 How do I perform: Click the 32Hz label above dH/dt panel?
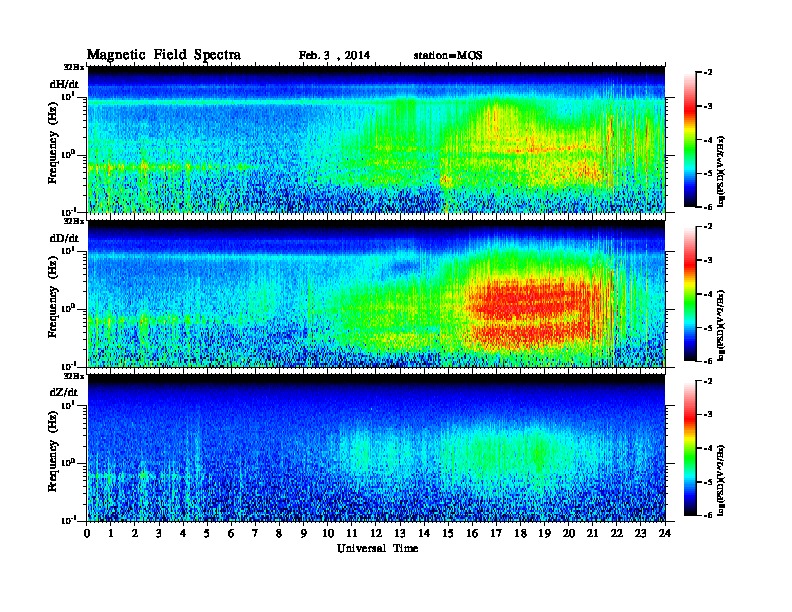74,67
